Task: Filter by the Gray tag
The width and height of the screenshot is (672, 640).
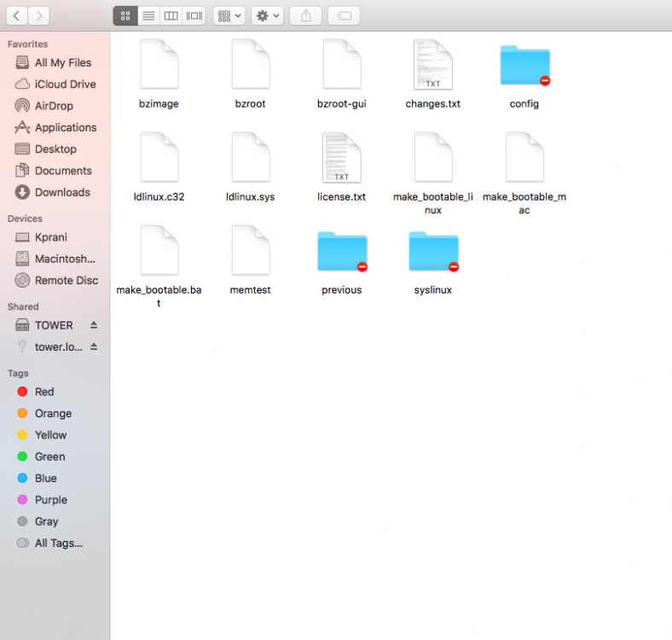Action: (x=55, y=521)
